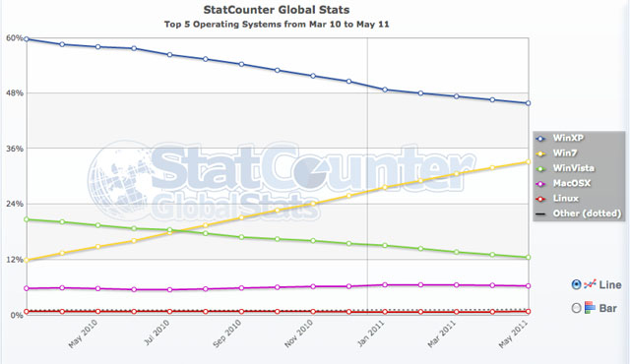Click the WinVista green legend marker
The image size is (630, 364).
[x=540, y=169]
